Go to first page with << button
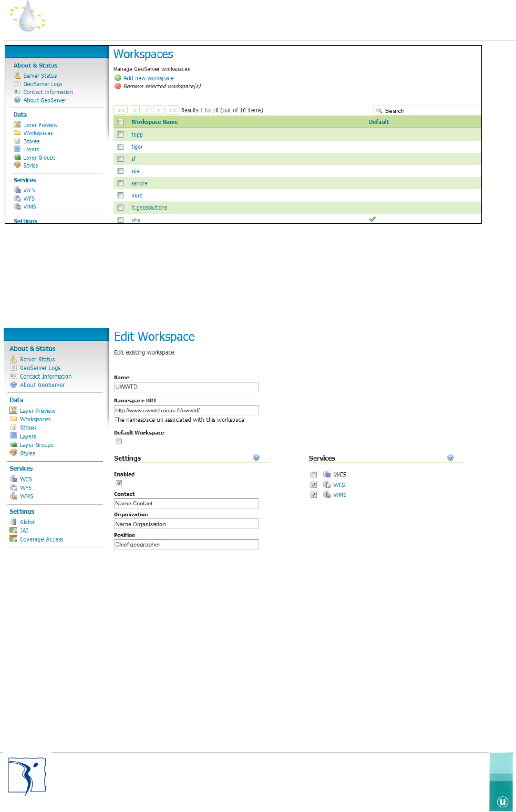Image resolution: width=516 pixels, height=812 pixels. pos(121,110)
